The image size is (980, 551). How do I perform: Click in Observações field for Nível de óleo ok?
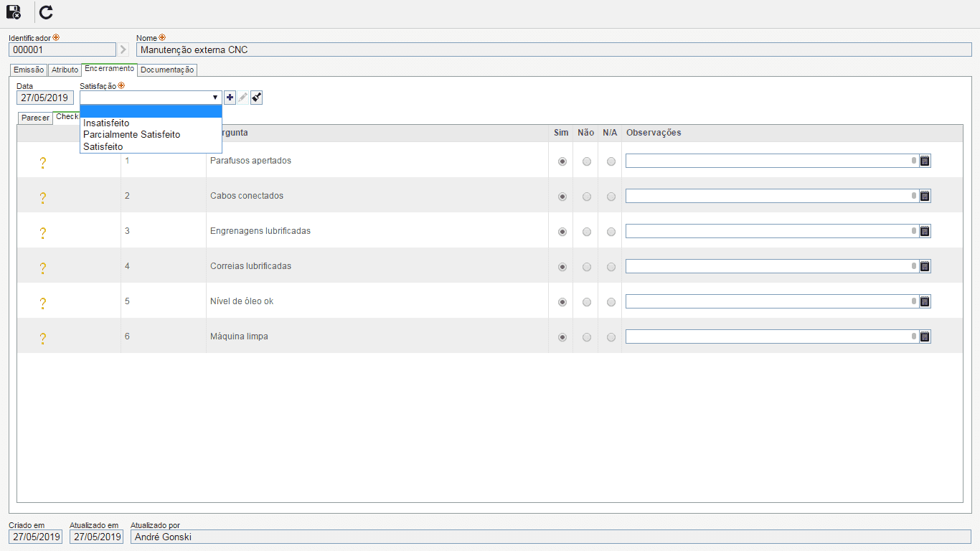click(x=772, y=301)
